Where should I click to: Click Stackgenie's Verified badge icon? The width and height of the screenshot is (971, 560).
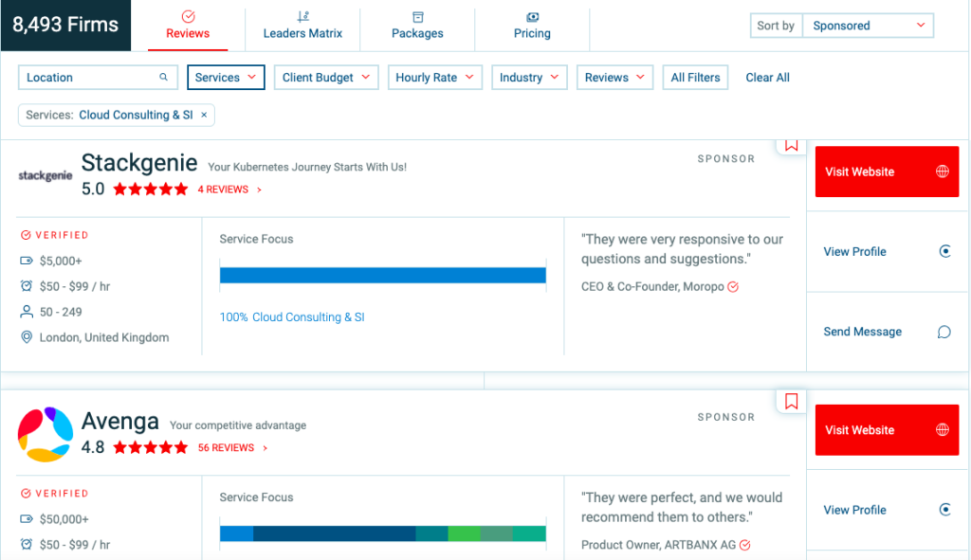(26, 235)
